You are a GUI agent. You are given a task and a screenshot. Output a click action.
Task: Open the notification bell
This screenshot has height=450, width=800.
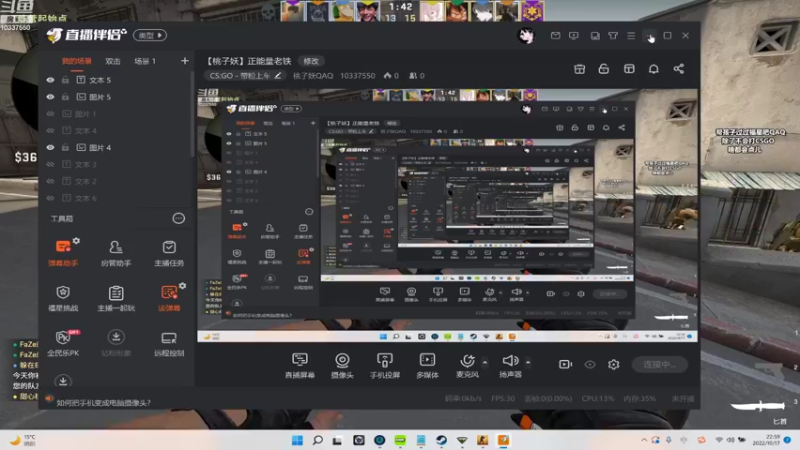click(654, 69)
